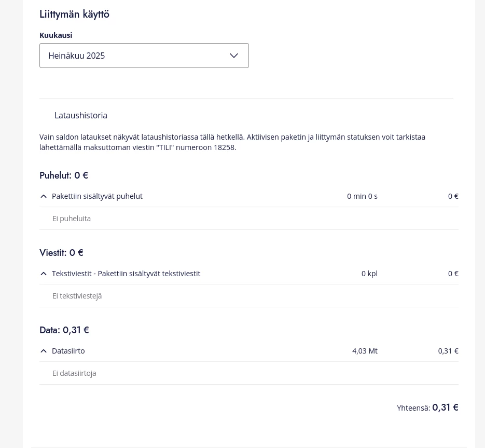The height and width of the screenshot is (448, 485).
Task: Click Tekstiviestit - Pakettiin sisältyvät tekstiviestit label
Action: pyautogui.click(x=126, y=274)
